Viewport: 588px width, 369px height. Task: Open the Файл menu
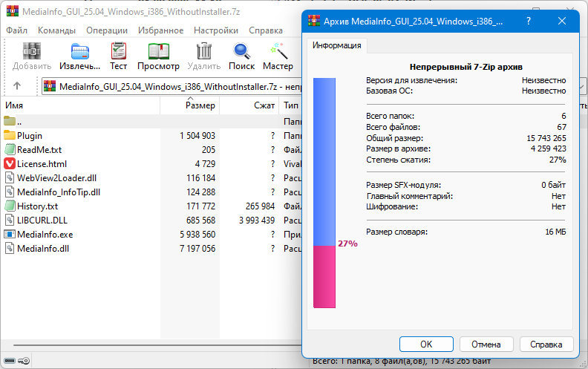coord(16,30)
